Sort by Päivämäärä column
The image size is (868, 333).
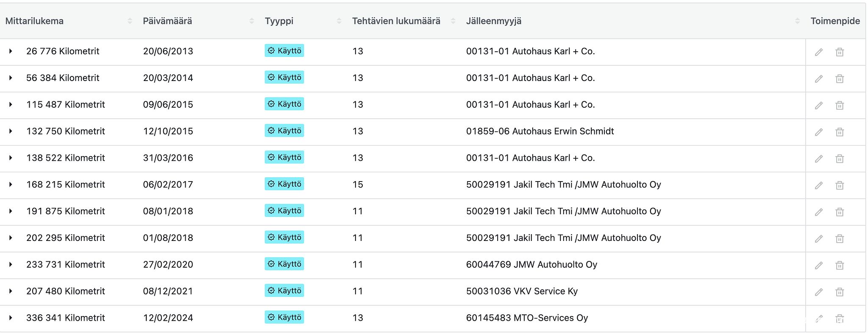tap(252, 21)
